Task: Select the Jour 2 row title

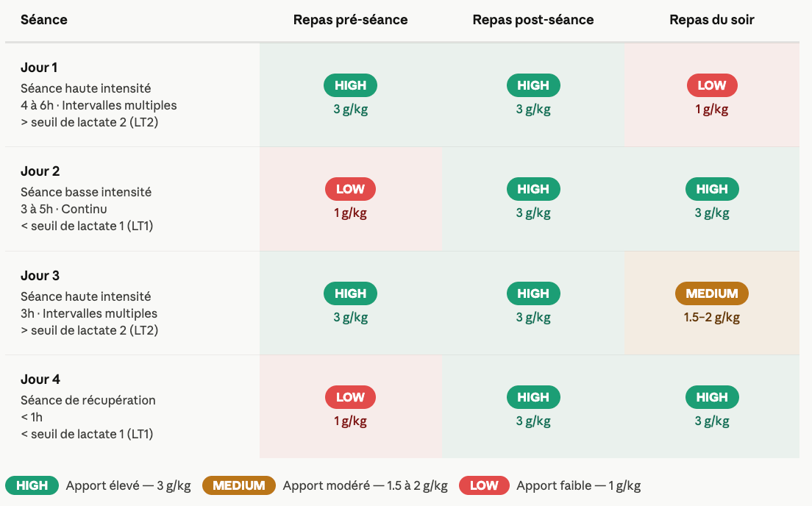Action: (x=40, y=171)
